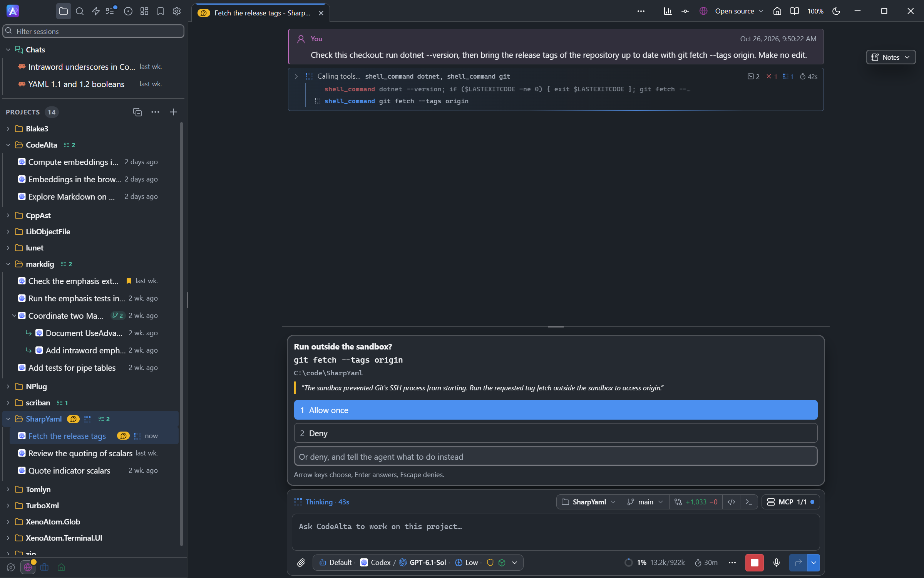Open the SharpYaml project selector dropdown

[589, 502]
